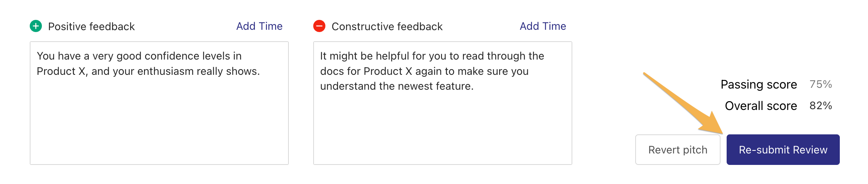Submit using the Re-submit Review button
Image resolution: width=868 pixels, height=184 pixels.
pos(783,150)
